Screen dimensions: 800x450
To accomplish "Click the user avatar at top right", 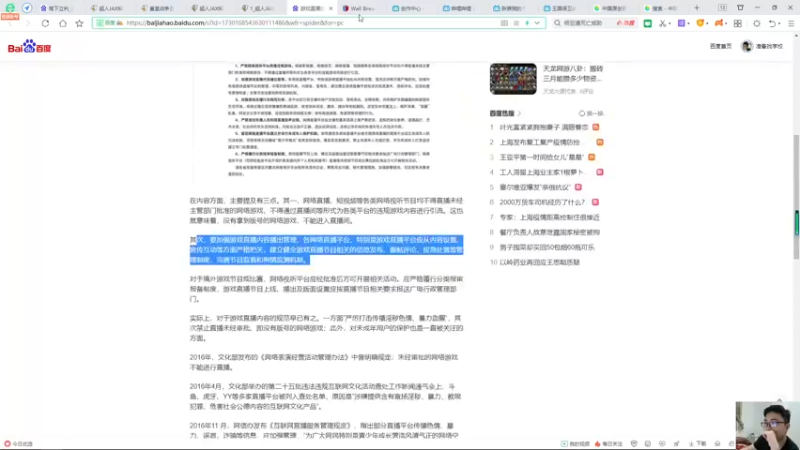I will point(747,46).
